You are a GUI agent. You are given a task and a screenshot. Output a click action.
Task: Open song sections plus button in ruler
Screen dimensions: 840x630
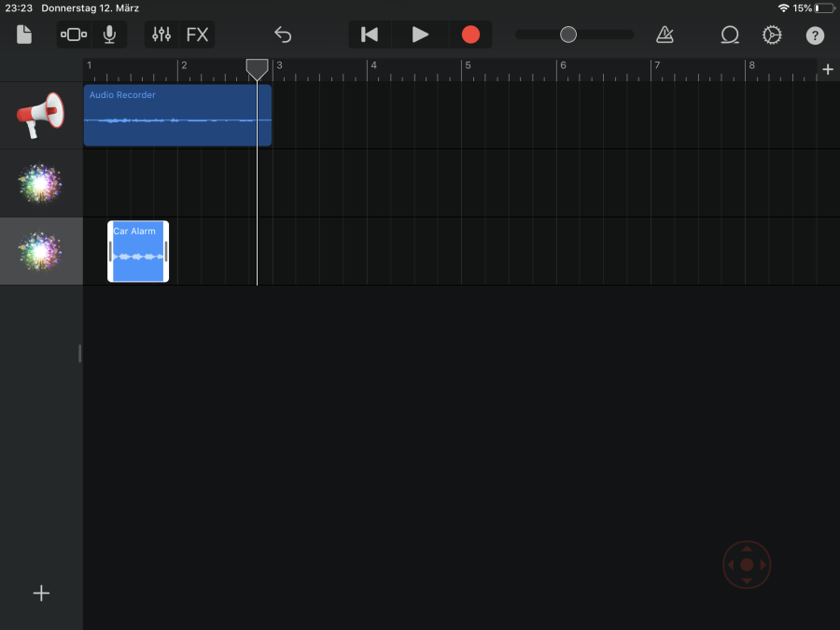pos(828,69)
